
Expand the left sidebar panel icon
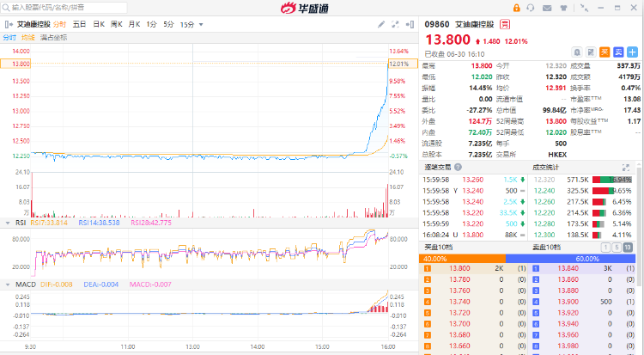tap(9, 25)
